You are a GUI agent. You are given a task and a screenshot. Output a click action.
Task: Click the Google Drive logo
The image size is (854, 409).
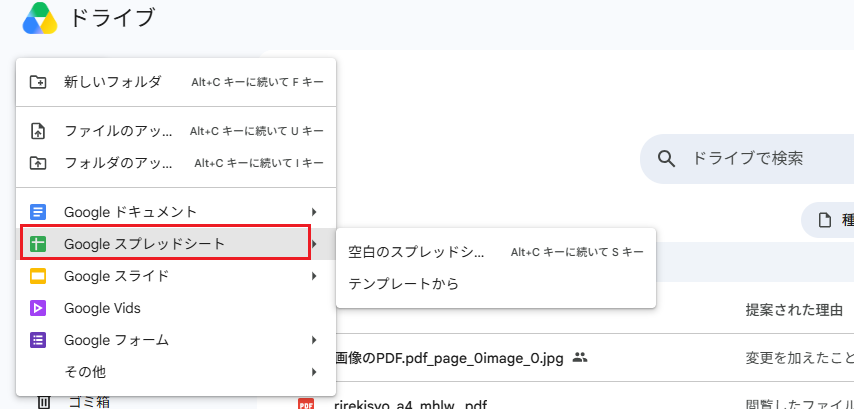pos(40,18)
